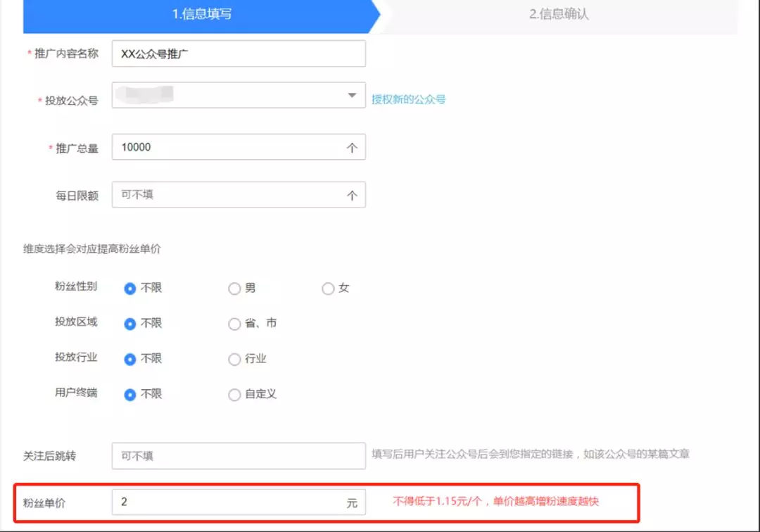Select 不限 for delivery industry
The width and height of the screenshot is (760, 532).
coord(130,359)
